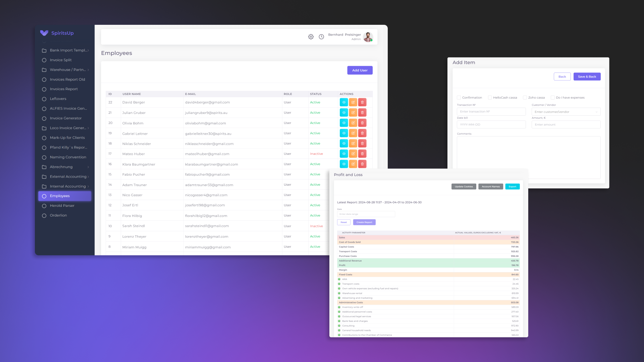Screen dimensions: 644x362
Task: Click the Save & Back button
Action: pos(587,77)
